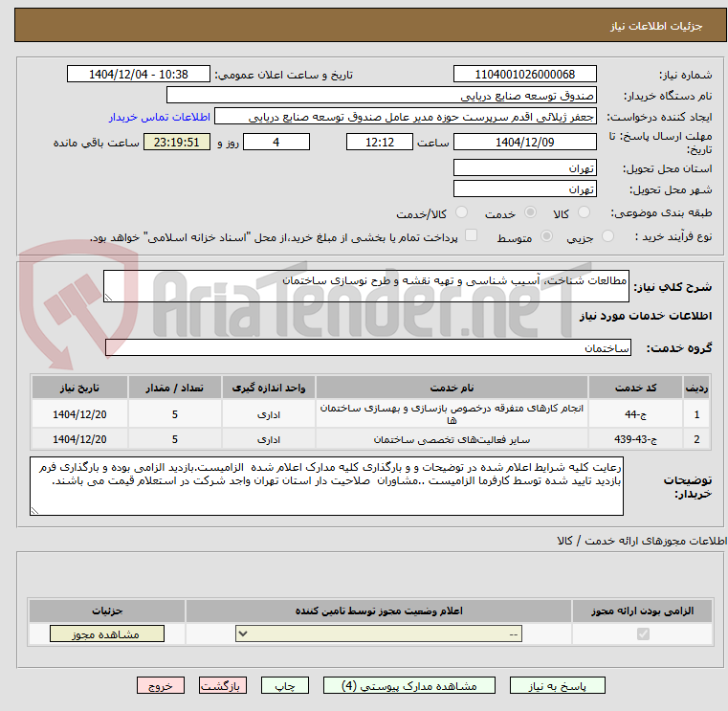The height and width of the screenshot is (711, 728).
Task: Click the تاریخ نیاز column header
Action: tap(79, 388)
